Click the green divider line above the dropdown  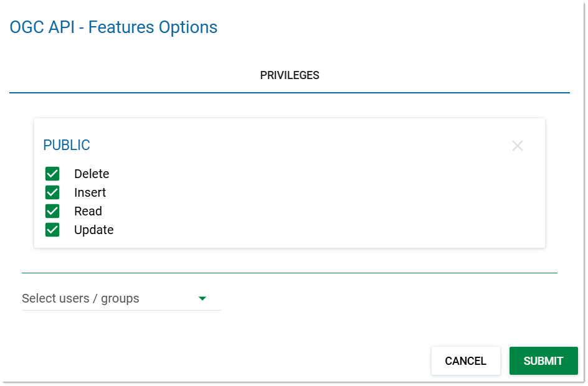pyautogui.click(x=290, y=273)
